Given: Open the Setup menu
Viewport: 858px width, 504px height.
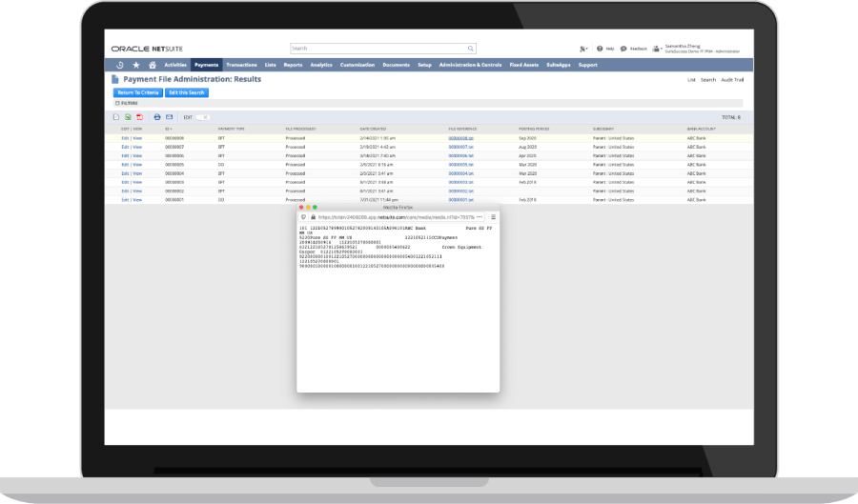Looking at the screenshot, I should (424, 65).
